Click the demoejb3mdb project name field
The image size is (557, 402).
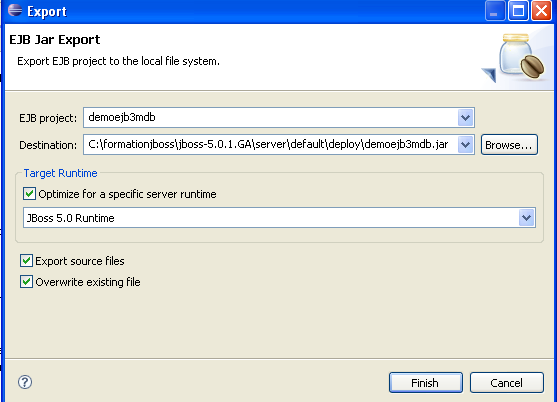point(271,118)
